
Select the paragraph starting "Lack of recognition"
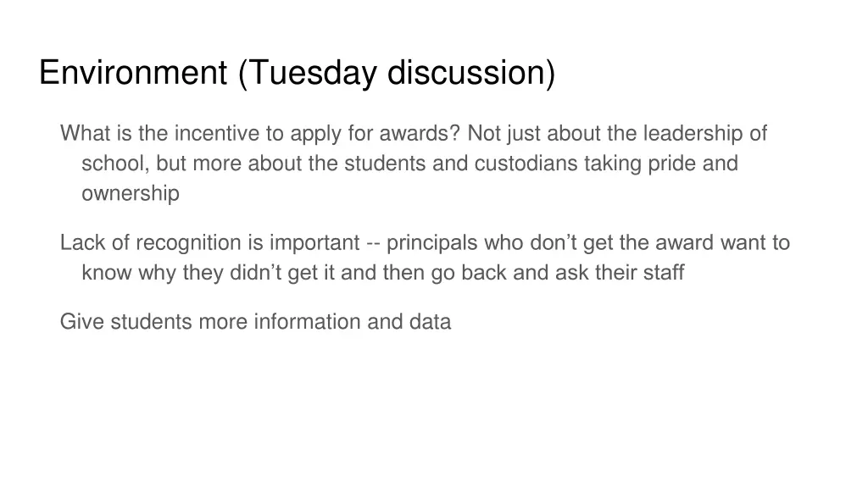(425, 258)
